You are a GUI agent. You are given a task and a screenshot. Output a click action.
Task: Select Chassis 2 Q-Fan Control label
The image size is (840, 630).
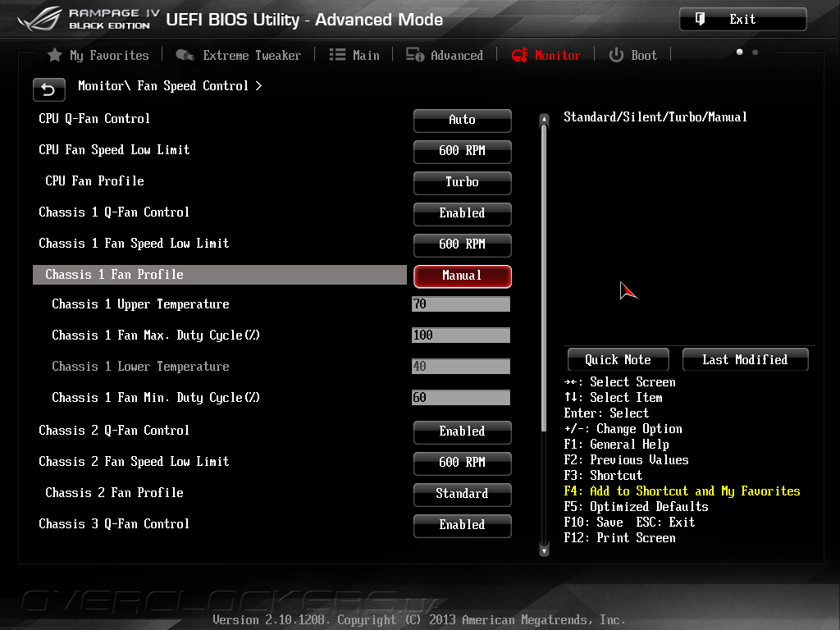coord(114,431)
